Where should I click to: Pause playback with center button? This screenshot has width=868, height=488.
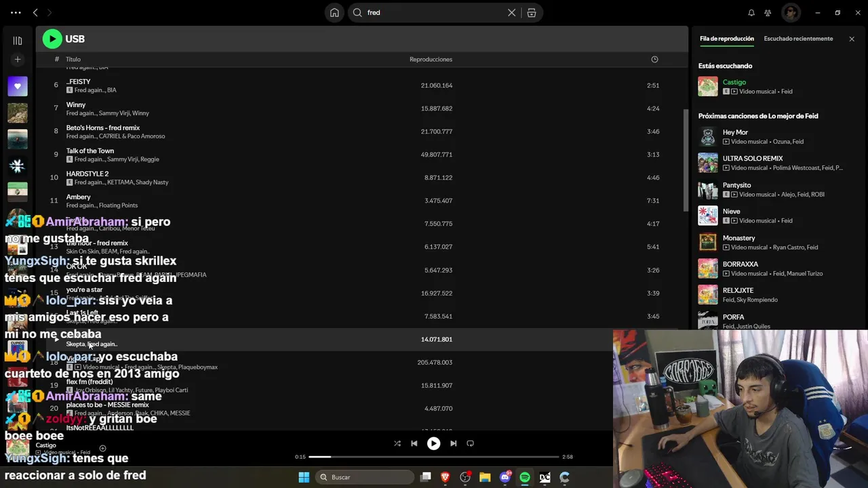point(433,443)
